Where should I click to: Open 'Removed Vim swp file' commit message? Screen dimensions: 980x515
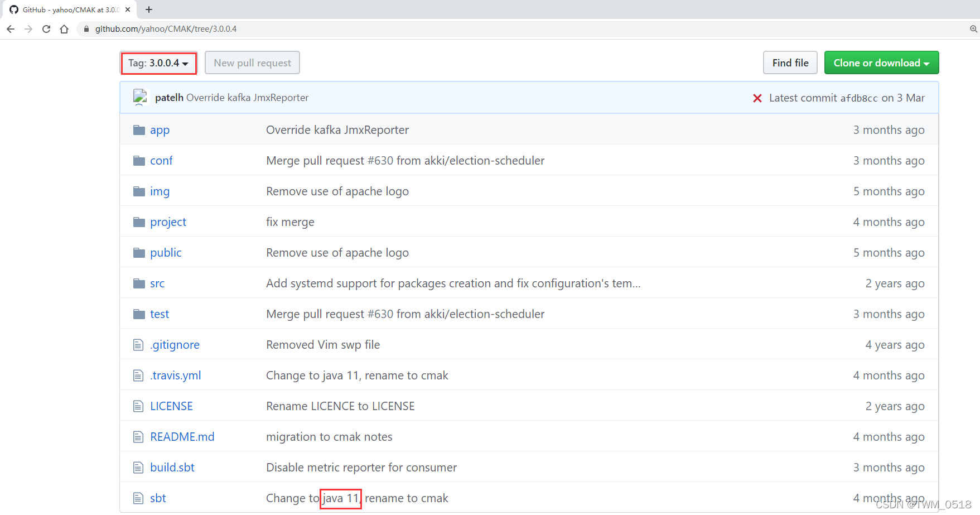323,345
